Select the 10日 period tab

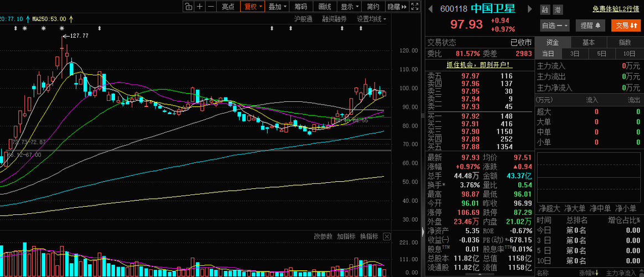(x=629, y=53)
